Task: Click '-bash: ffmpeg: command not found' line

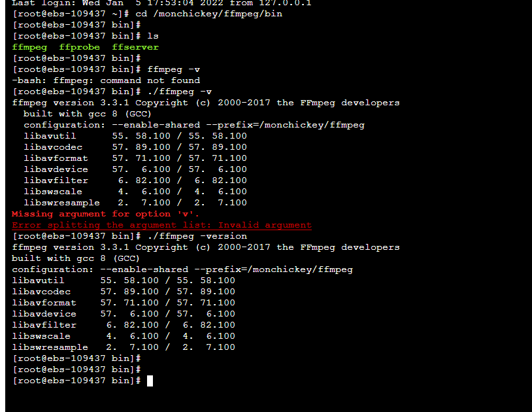Action: [x=106, y=80]
